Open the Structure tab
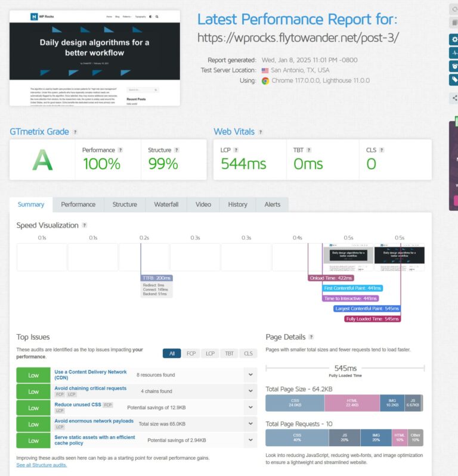Screen dimensions: 458x476 (125, 204)
